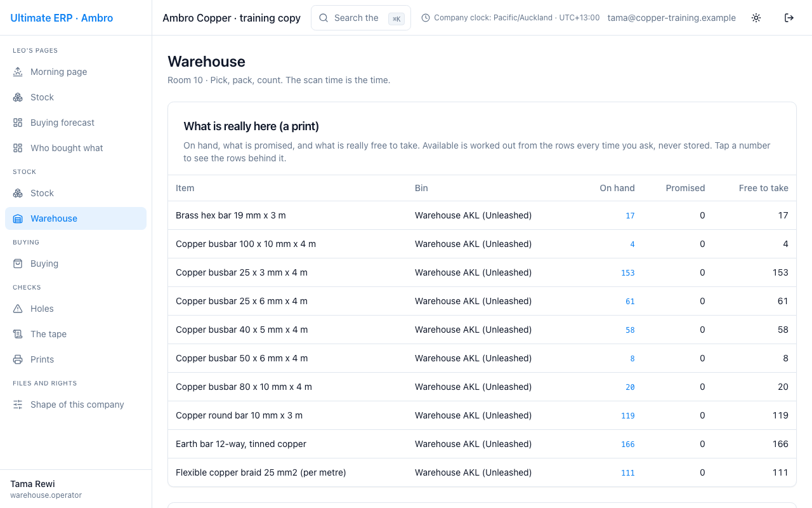The height and width of the screenshot is (508, 812).
Task: Open the Holes checks page
Action: click(75, 309)
